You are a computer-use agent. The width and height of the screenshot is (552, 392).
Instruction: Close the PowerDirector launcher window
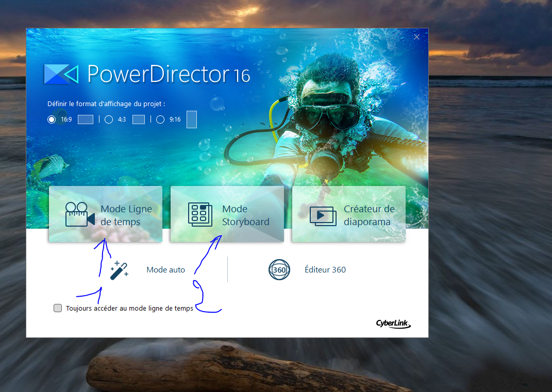(416, 37)
